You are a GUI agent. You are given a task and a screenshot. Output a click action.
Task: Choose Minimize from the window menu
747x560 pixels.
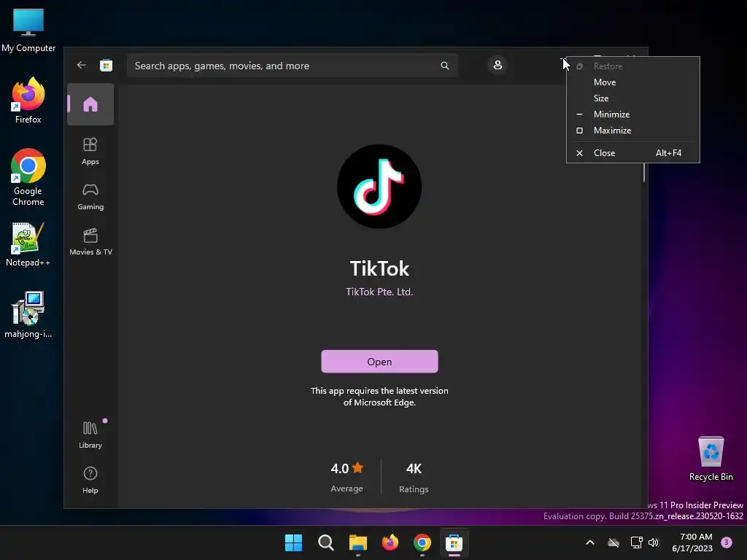(x=632, y=114)
